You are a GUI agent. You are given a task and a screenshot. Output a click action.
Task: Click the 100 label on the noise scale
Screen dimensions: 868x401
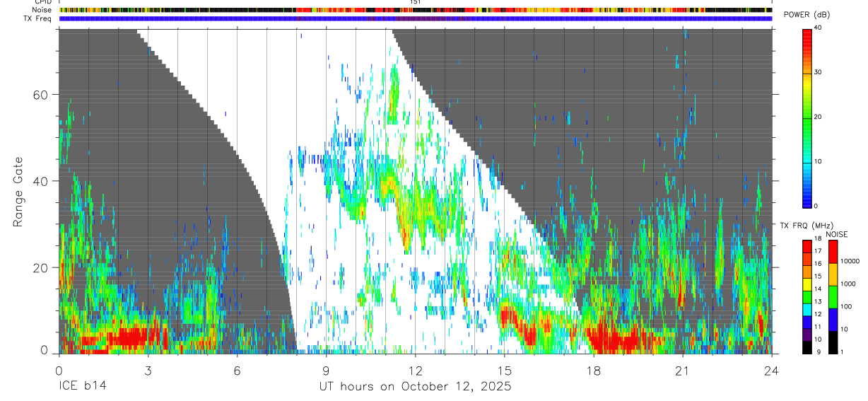coord(847,307)
